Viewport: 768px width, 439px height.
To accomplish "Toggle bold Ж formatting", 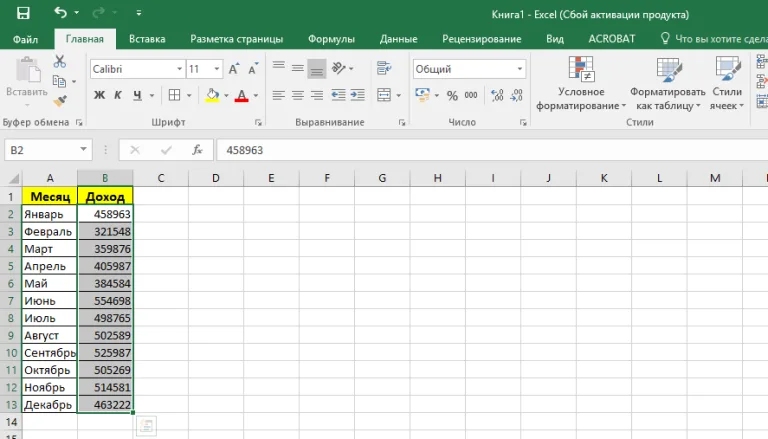I will 99,95.
